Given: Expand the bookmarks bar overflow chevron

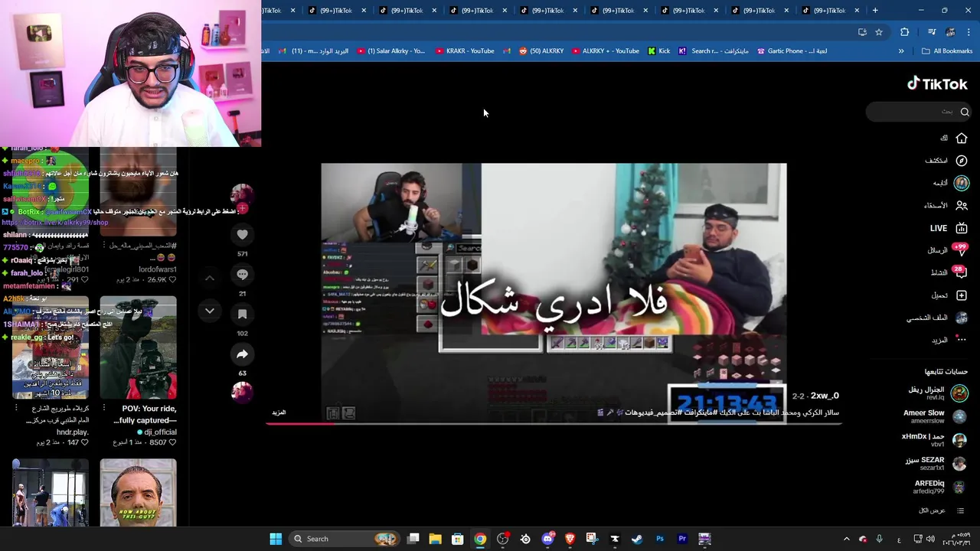Looking at the screenshot, I should [x=901, y=51].
